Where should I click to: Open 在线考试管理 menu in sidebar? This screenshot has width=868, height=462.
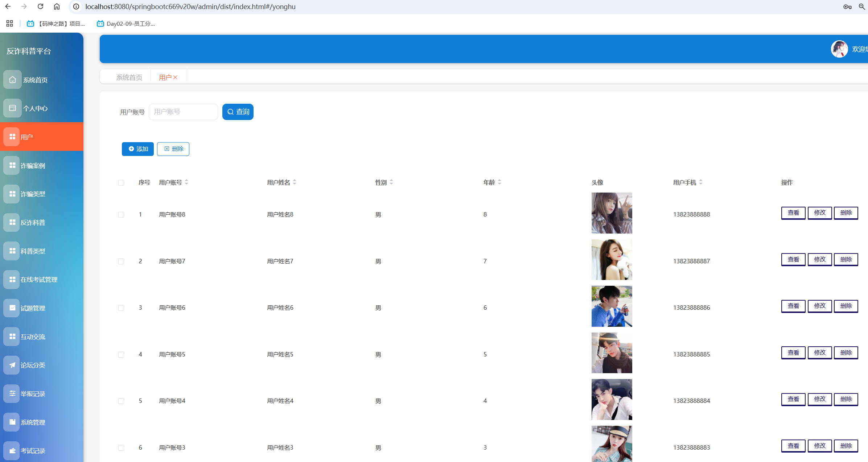coord(39,280)
